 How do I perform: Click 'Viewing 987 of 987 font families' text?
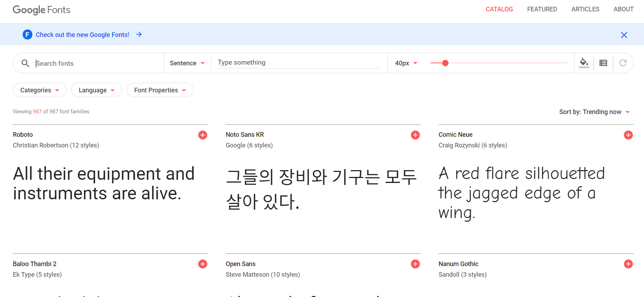[51, 112]
